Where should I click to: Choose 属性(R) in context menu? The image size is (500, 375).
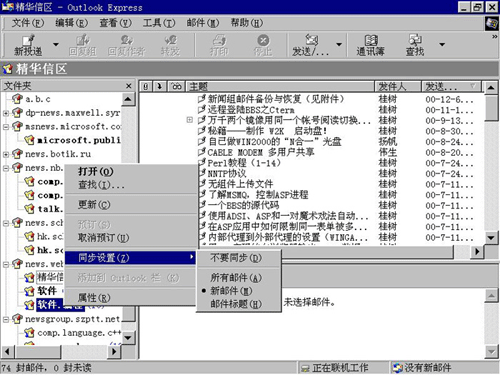coord(94,297)
